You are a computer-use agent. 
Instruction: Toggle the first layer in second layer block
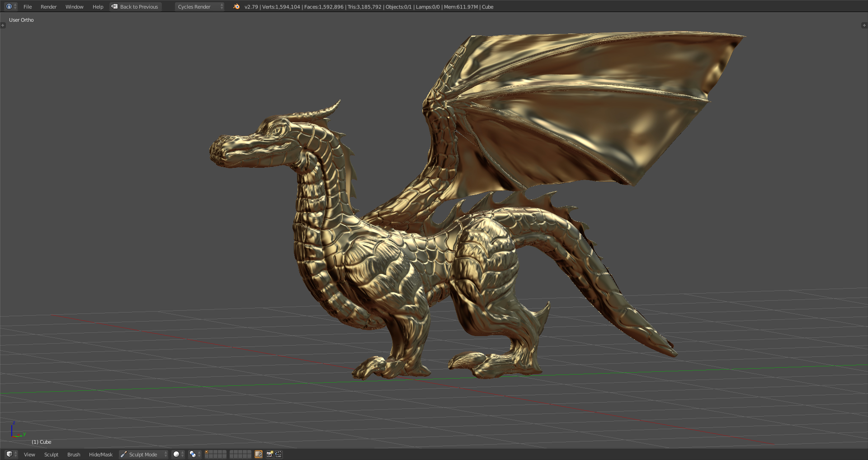pyautogui.click(x=232, y=452)
